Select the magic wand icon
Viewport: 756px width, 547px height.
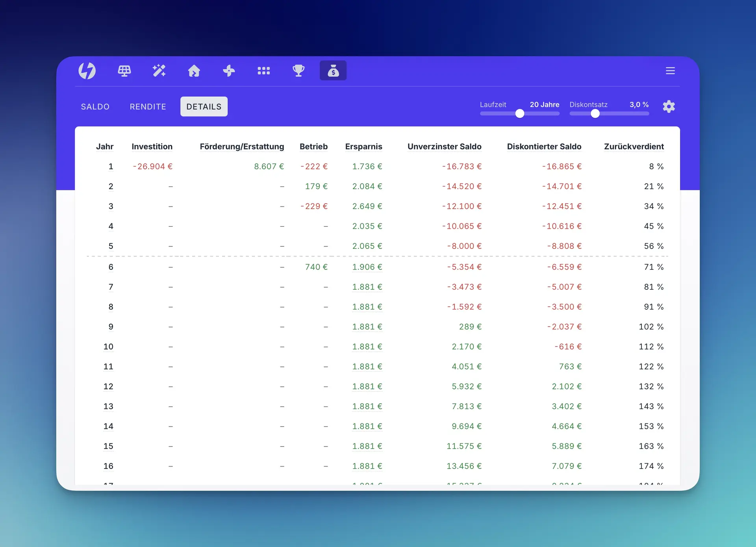point(159,71)
